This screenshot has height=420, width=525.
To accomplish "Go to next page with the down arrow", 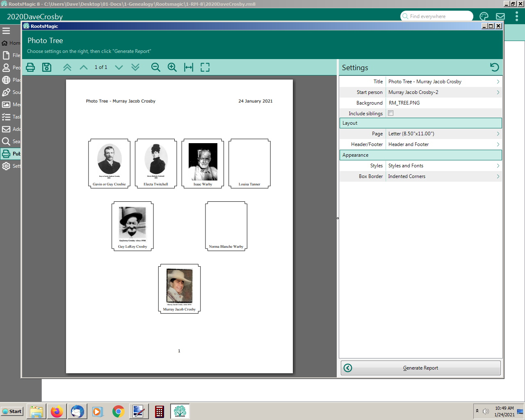I will [119, 67].
